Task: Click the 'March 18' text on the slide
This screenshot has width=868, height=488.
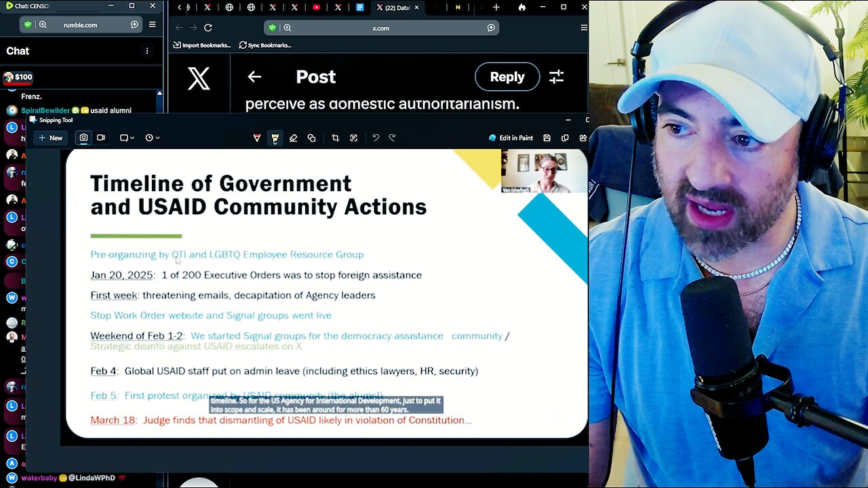Action: pyautogui.click(x=113, y=420)
